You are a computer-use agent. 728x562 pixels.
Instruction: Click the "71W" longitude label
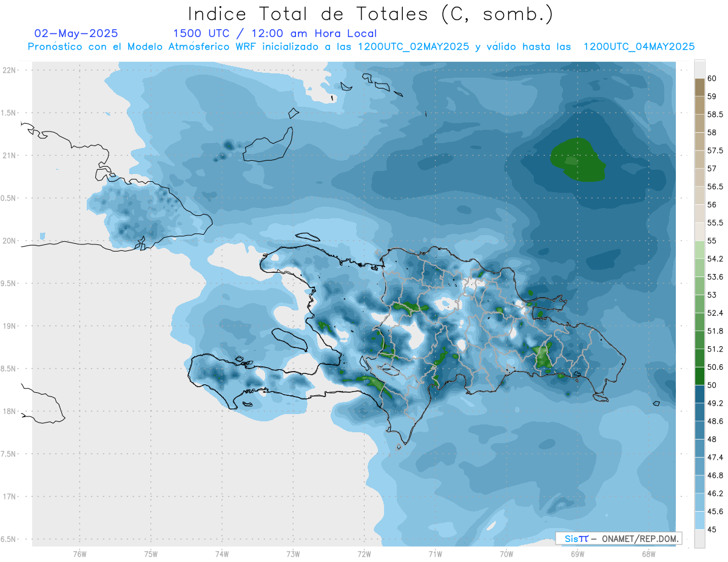pyautogui.click(x=435, y=554)
